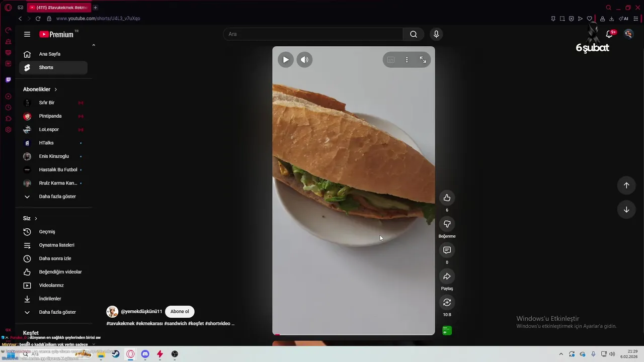Open Opera snapshot tool icon

562,19
